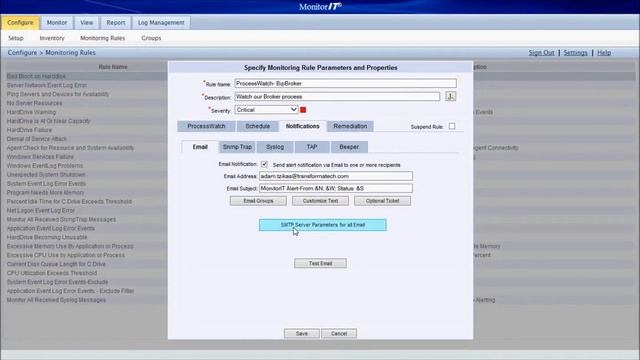Open the Report main tab
640x360 pixels.
(x=116, y=23)
